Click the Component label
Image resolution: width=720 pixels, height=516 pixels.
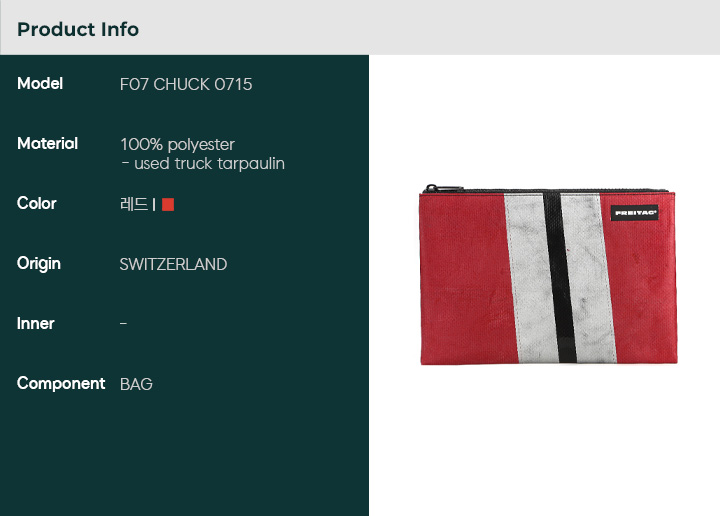click(61, 384)
